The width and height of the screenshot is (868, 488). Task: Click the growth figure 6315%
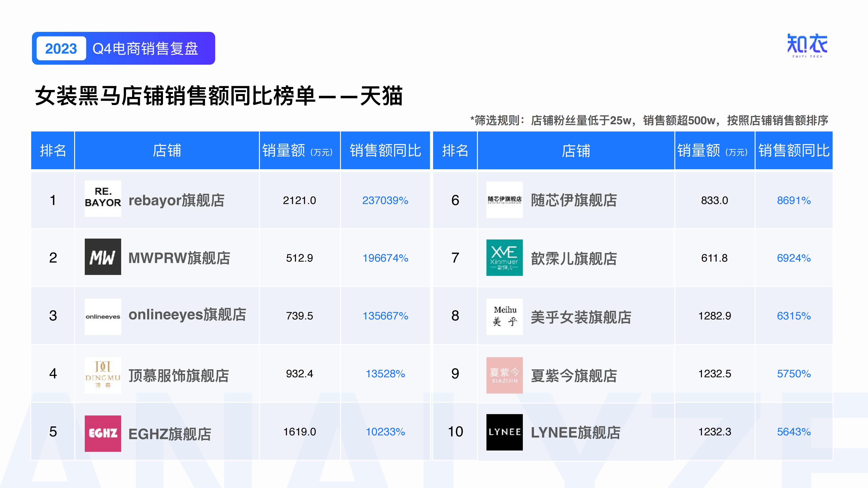tap(794, 316)
